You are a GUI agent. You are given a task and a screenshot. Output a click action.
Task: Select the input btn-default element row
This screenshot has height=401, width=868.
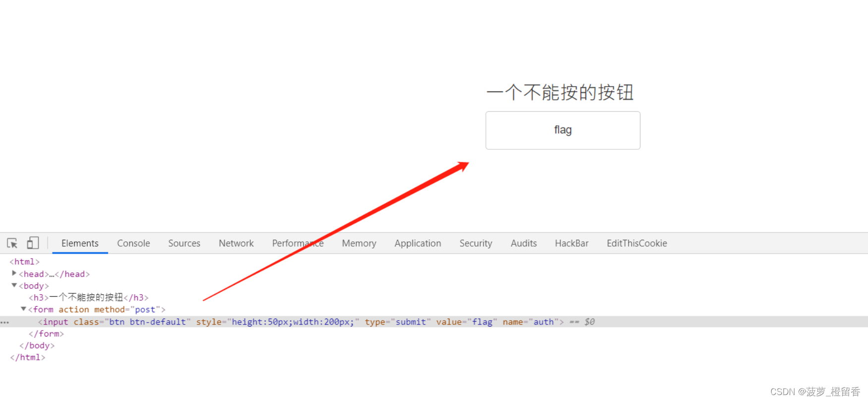(434, 322)
